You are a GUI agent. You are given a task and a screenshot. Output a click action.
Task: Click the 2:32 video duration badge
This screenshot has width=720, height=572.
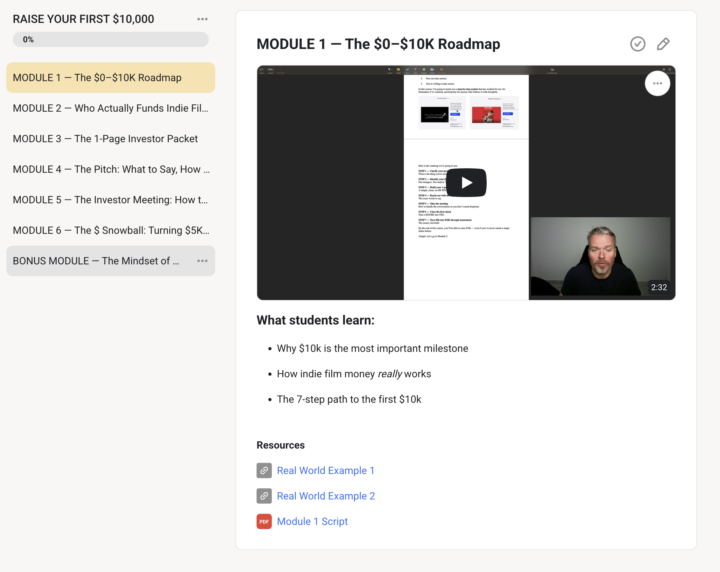point(658,287)
